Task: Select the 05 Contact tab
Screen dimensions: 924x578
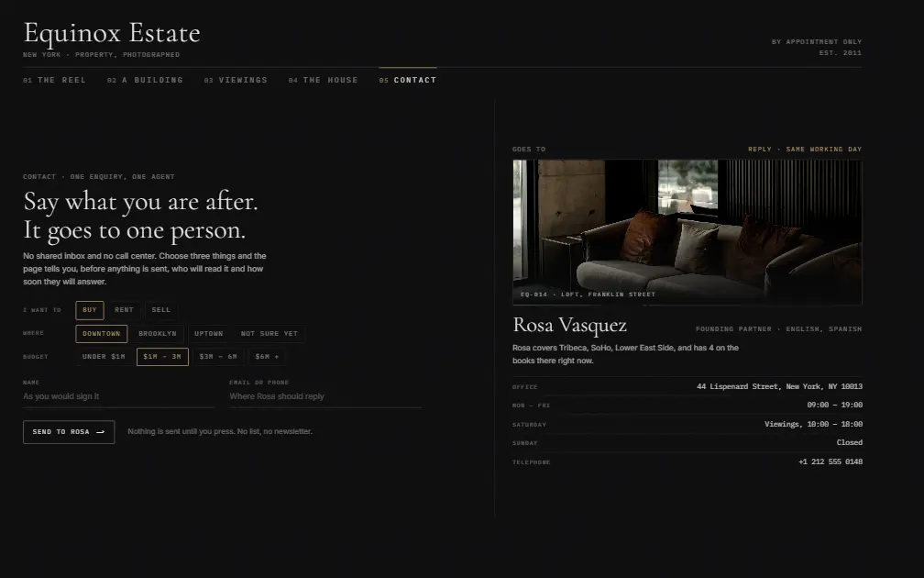Action: (x=408, y=80)
